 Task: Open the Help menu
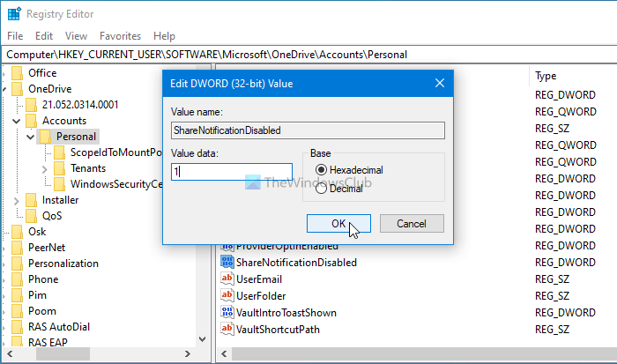(x=164, y=36)
